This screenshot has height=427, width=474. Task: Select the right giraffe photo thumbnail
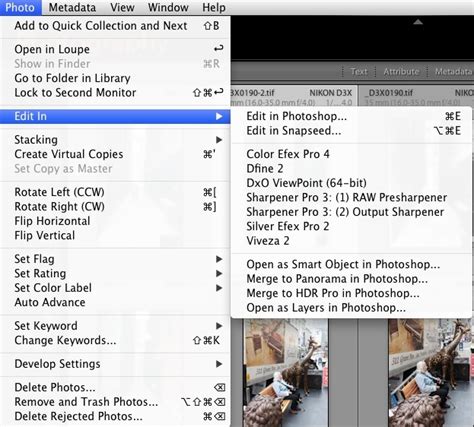[x=430, y=373]
